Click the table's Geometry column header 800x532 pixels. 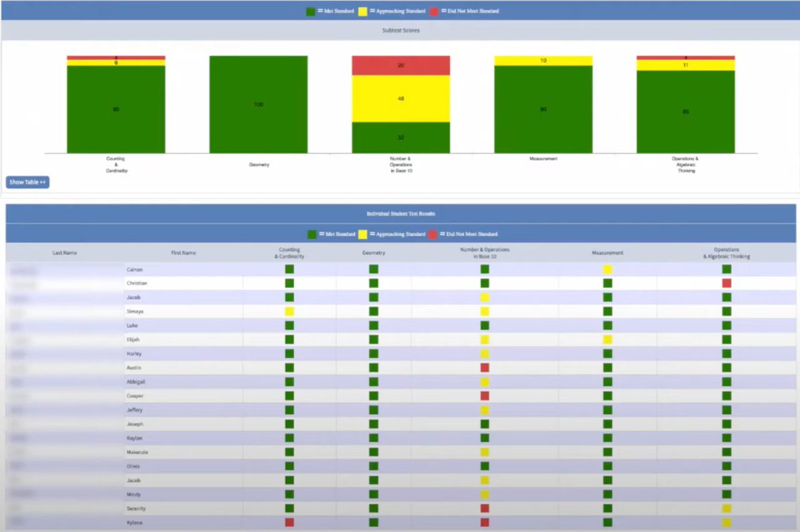373,253
